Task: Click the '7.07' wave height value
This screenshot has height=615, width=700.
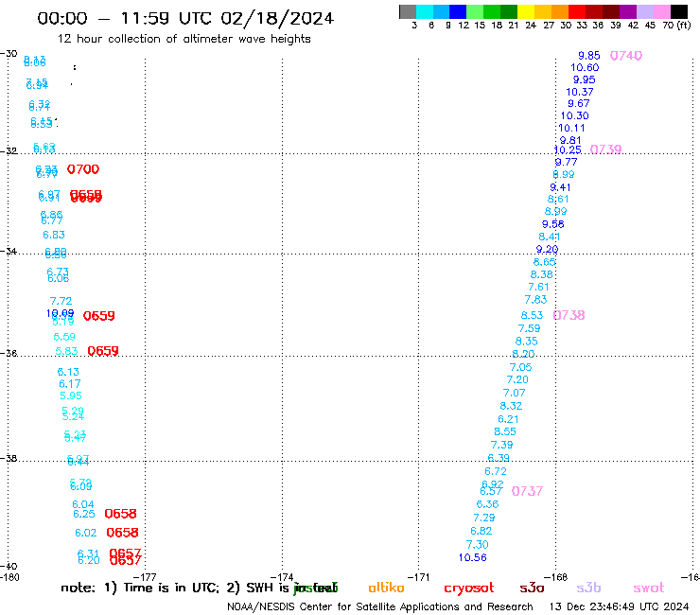Action: pyautogui.click(x=515, y=393)
